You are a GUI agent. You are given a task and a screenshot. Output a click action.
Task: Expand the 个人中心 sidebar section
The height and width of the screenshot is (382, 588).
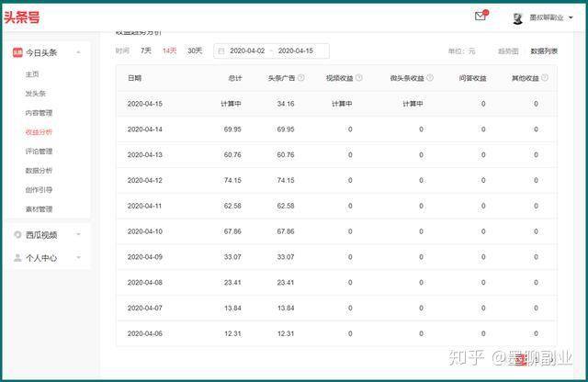coord(78,257)
